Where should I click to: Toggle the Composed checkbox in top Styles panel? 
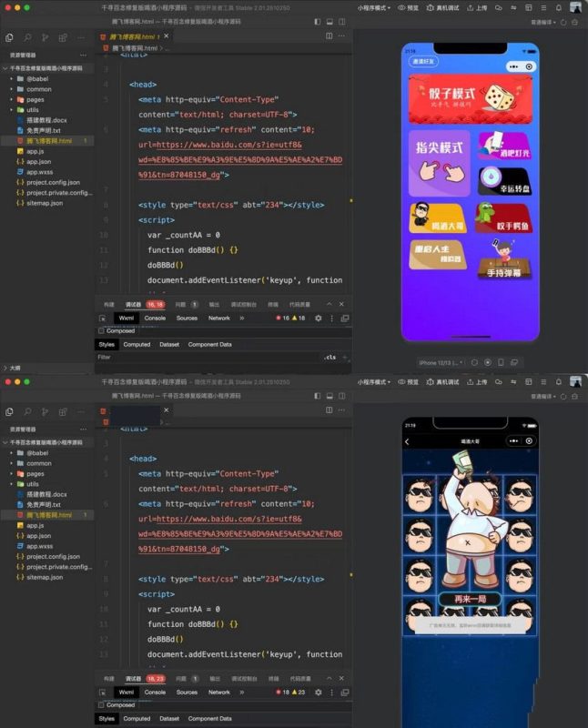click(x=101, y=331)
